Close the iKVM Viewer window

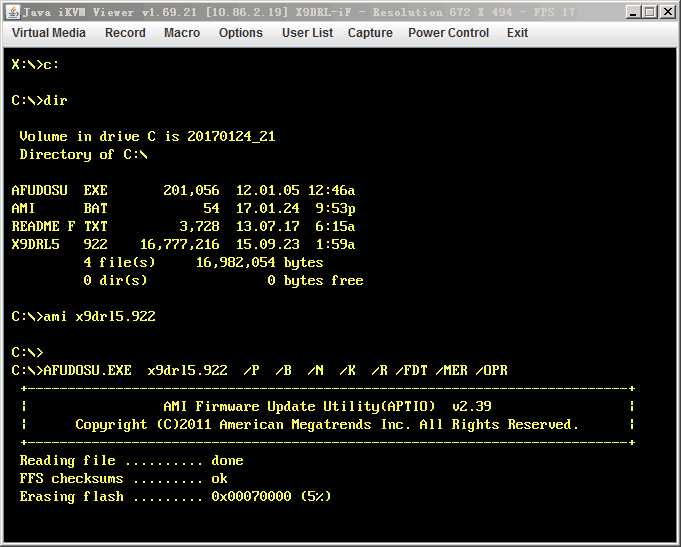click(x=668, y=12)
